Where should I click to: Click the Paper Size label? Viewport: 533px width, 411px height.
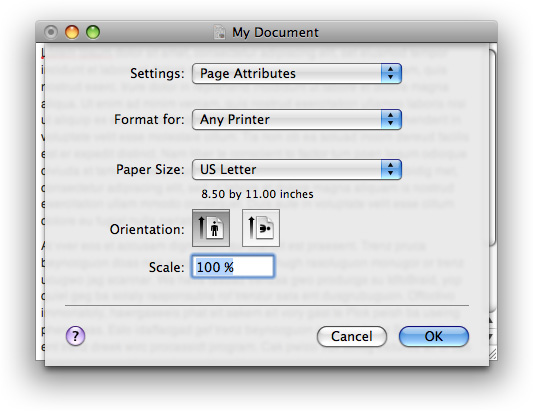150,169
